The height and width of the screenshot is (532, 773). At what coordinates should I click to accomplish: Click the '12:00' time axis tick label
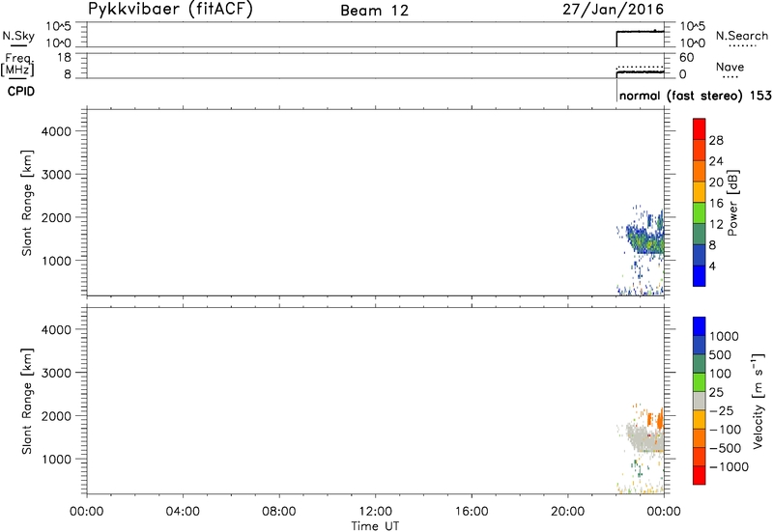pyautogui.click(x=375, y=512)
